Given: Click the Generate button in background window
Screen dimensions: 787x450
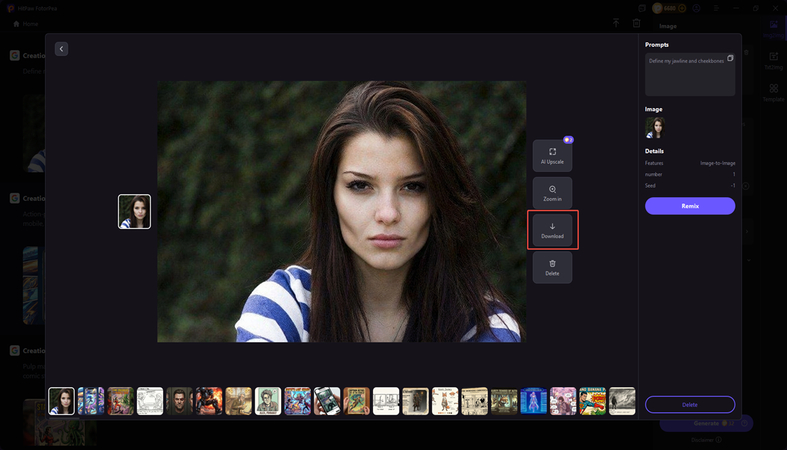Looking at the screenshot, I should coord(706,423).
